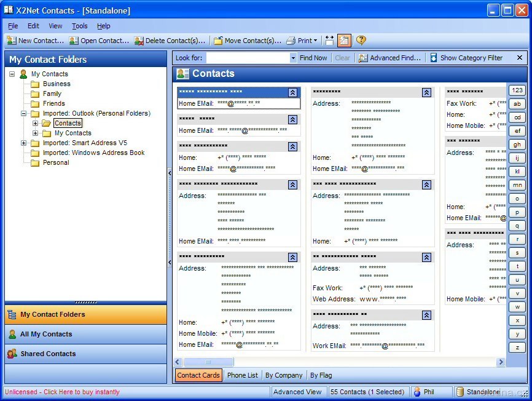Click the All My Contacts navigation button
Screen dimensions: 532x401
coord(85,334)
